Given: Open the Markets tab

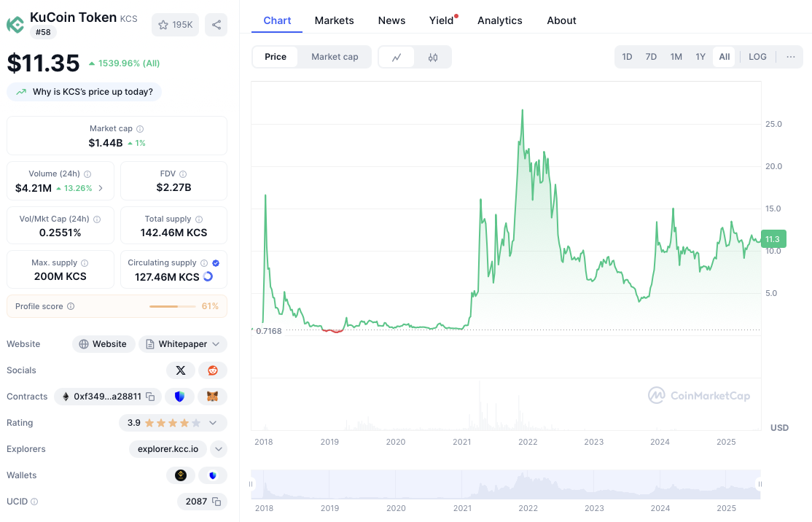Looking at the screenshot, I should [x=335, y=20].
